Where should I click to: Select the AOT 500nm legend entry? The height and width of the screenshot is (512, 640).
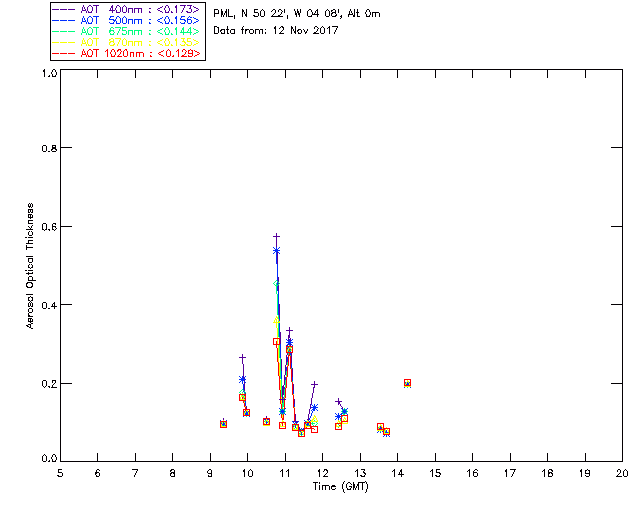[126, 20]
